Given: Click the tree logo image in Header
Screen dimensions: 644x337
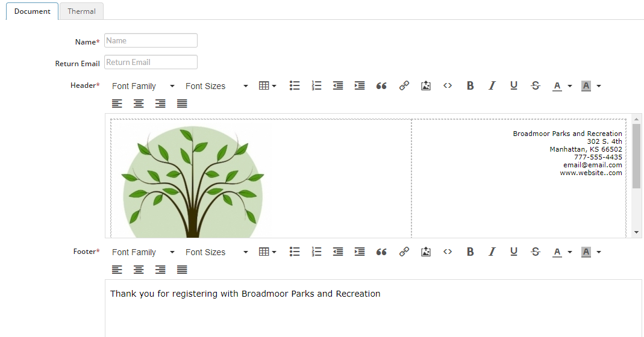Looking at the screenshot, I should (192, 181).
